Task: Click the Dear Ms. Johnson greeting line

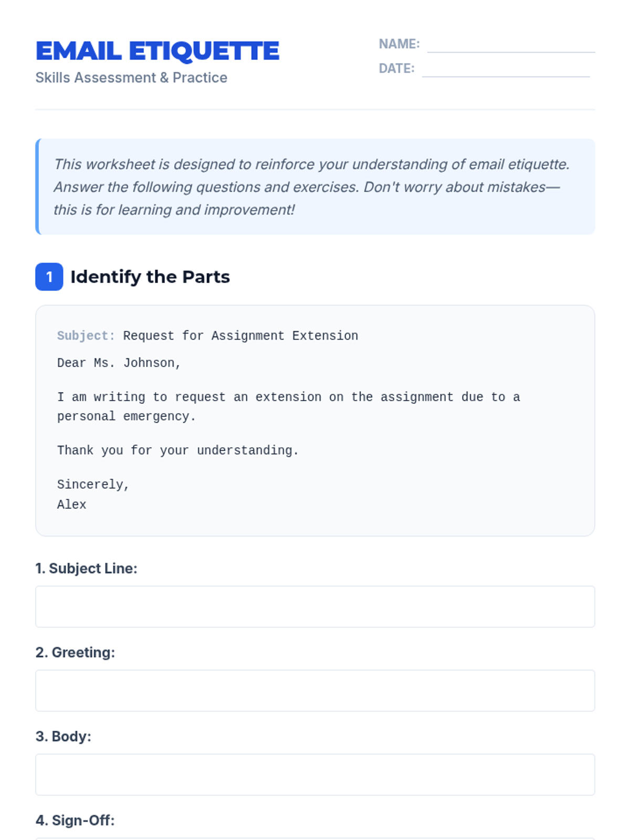Action: pyautogui.click(x=119, y=363)
